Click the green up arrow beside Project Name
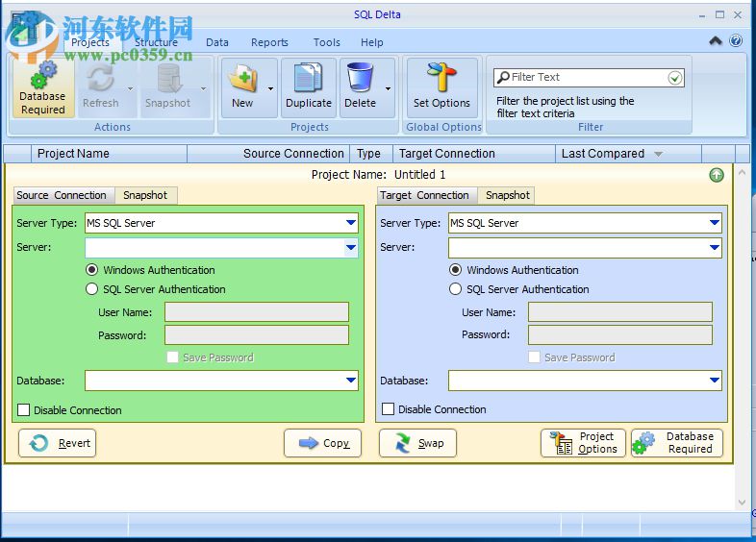 click(717, 175)
